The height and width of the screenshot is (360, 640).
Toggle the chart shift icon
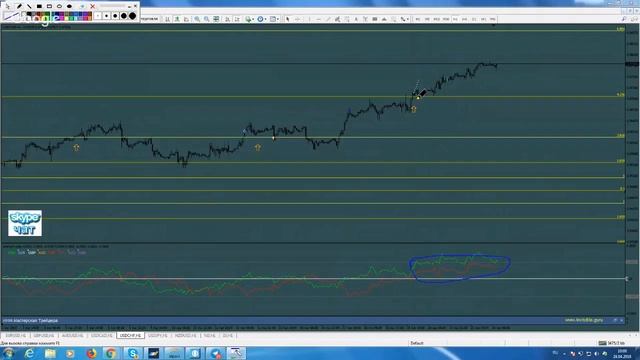[237, 19]
